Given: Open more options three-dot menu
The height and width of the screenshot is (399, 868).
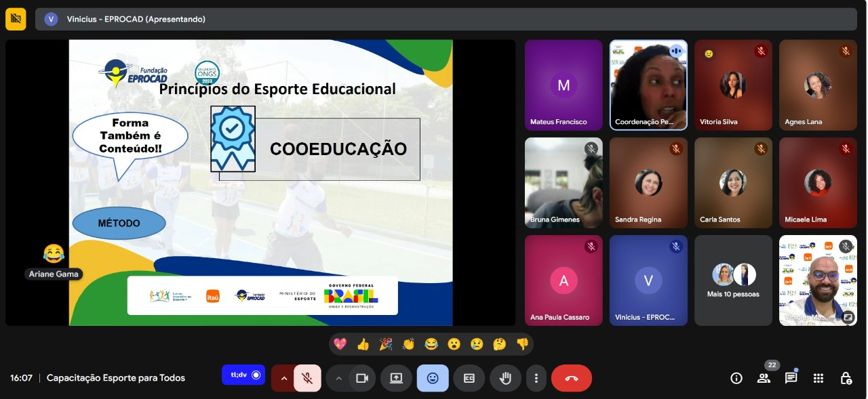Looking at the screenshot, I should click(x=536, y=378).
